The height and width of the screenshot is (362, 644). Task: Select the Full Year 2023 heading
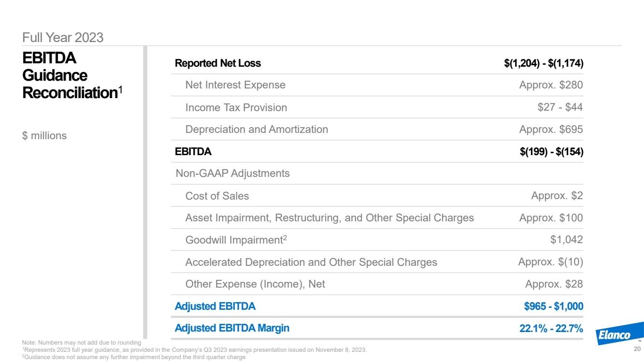point(63,38)
